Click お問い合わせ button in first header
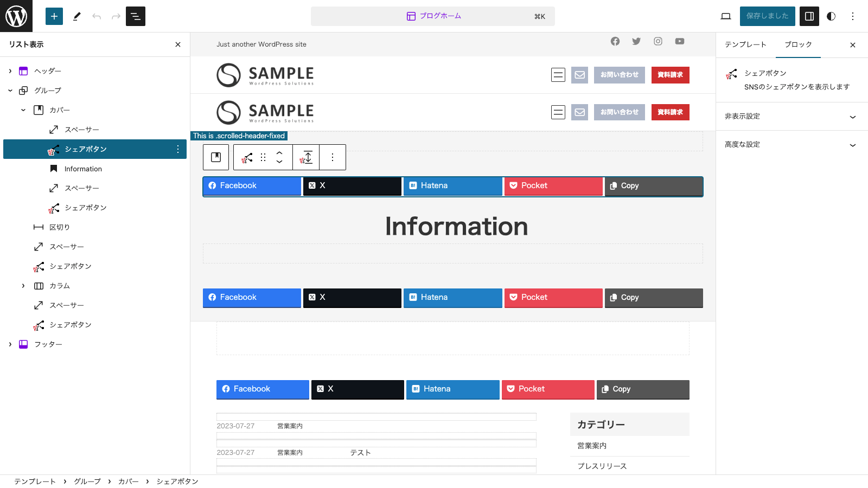Viewport: 868px width, 488px height. pos(620,75)
